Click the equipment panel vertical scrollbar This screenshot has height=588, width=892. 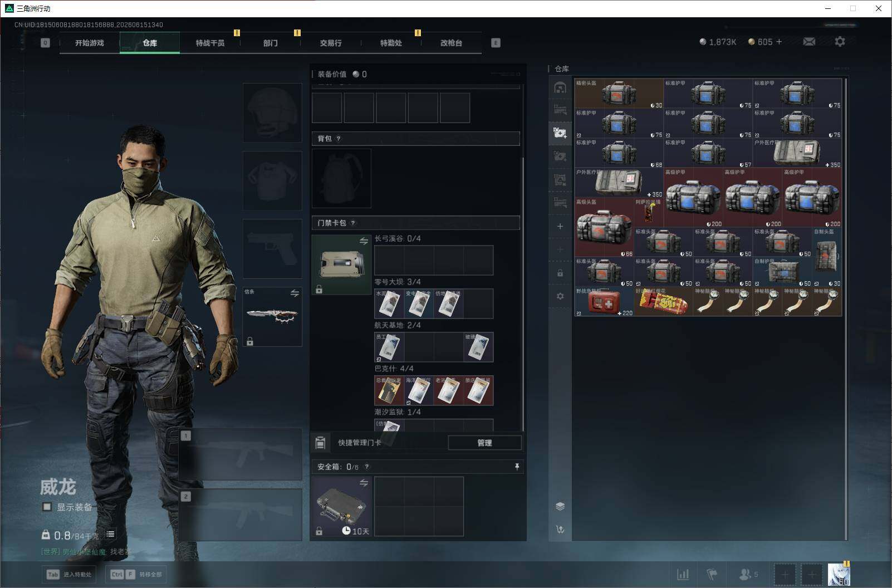click(x=523, y=293)
